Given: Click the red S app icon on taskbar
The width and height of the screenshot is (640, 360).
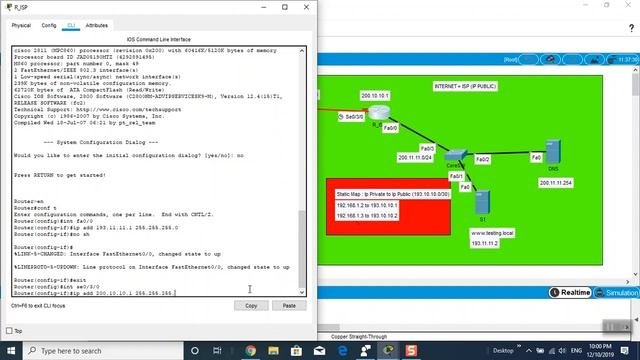Looking at the screenshot, I should tap(411, 351).
